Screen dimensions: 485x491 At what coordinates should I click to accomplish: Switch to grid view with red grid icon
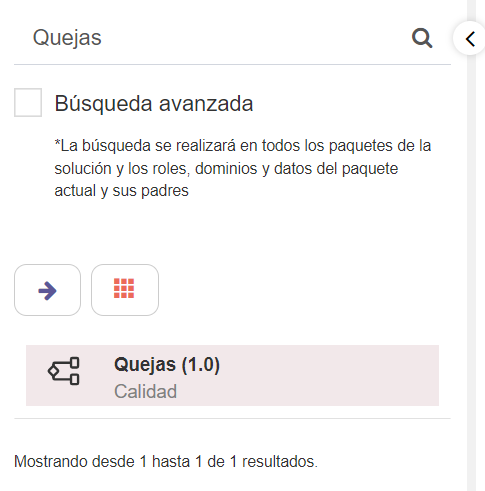tap(124, 288)
